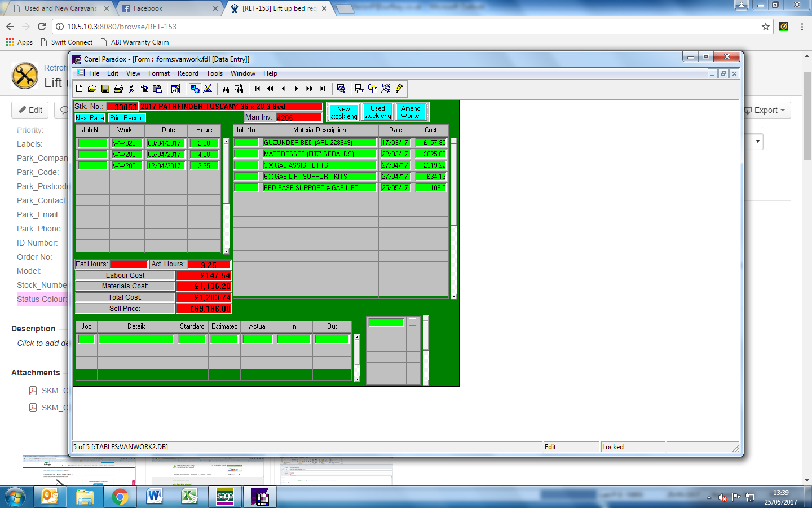Switch to Used and New Caravans tab
The image size is (812, 508).
click(x=61, y=8)
